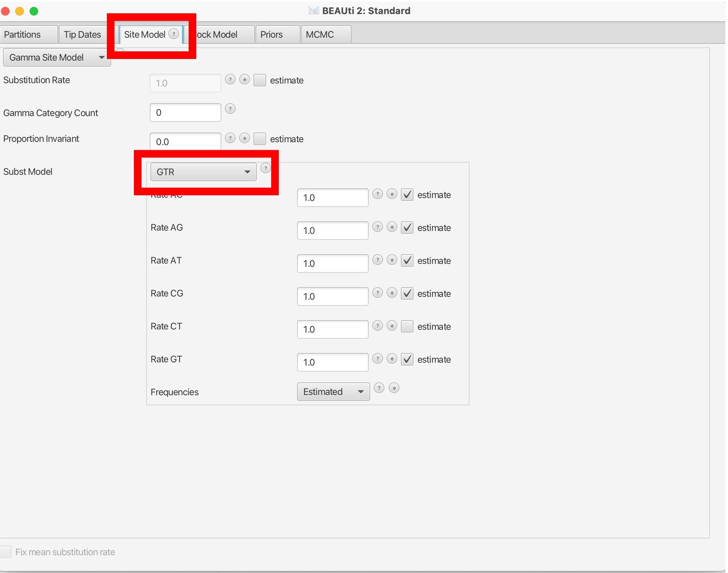Go to the Partitions tab

pyautogui.click(x=22, y=35)
